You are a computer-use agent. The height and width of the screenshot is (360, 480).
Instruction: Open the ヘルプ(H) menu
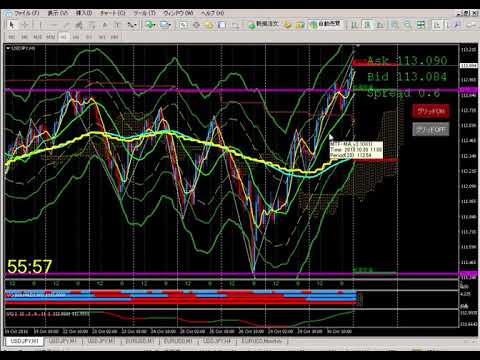212,13
